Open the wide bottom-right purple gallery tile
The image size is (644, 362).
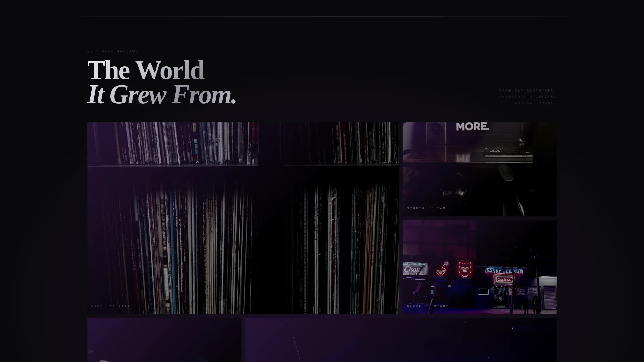click(401, 340)
